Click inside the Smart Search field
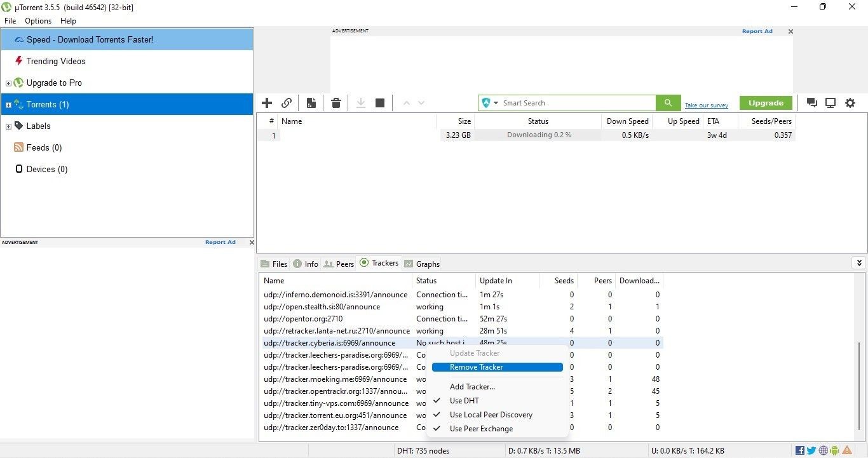Viewport: 868px width, 458px height. 578,103
